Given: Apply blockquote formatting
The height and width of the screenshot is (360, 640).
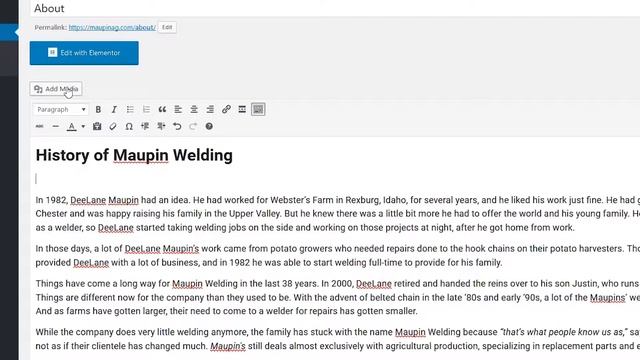Looking at the screenshot, I should coord(162,109).
